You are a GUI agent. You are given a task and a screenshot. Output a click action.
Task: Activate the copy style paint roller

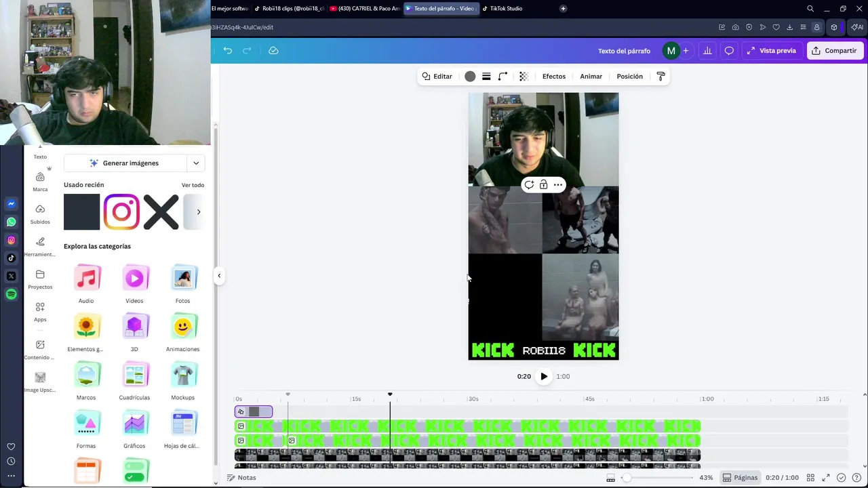coord(660,77)
